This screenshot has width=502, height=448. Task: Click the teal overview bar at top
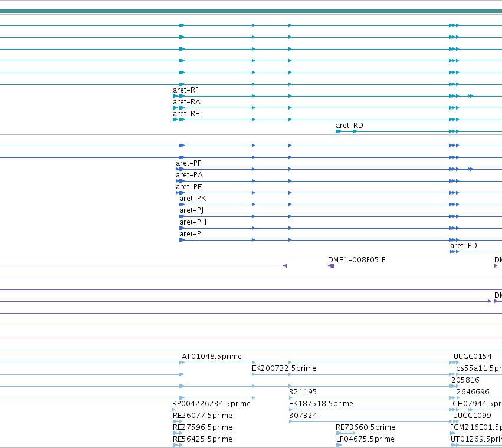point(251,12)
